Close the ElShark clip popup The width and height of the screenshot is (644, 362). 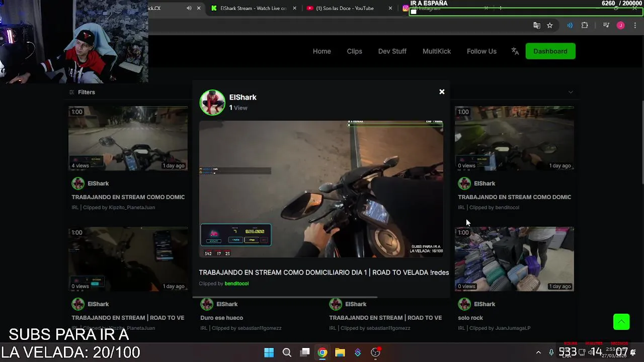pos(442,92)
